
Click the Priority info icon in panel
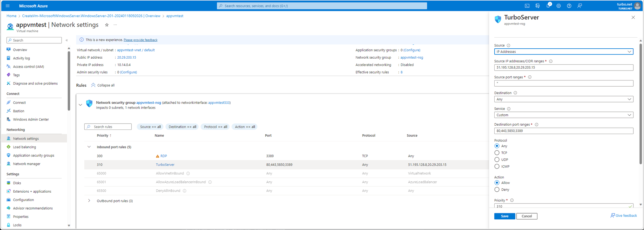click(x=512, y=200)
